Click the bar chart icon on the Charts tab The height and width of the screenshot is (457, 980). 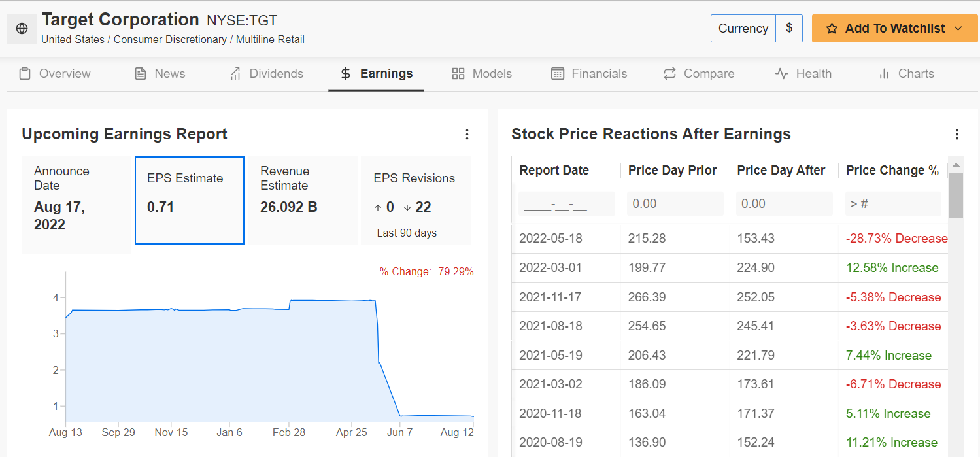pos(885,74)
